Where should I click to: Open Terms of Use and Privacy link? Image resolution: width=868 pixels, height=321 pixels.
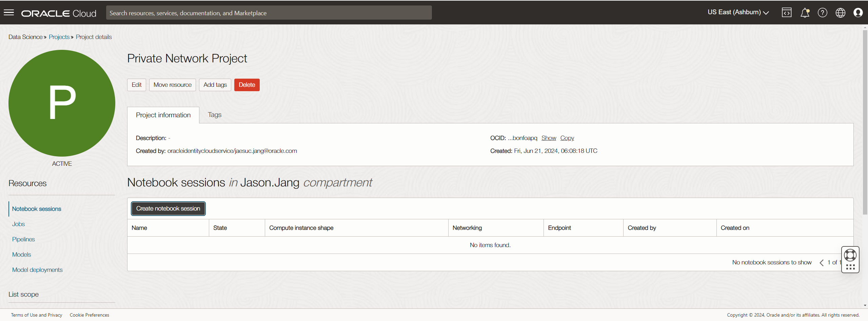pos(37,315)
